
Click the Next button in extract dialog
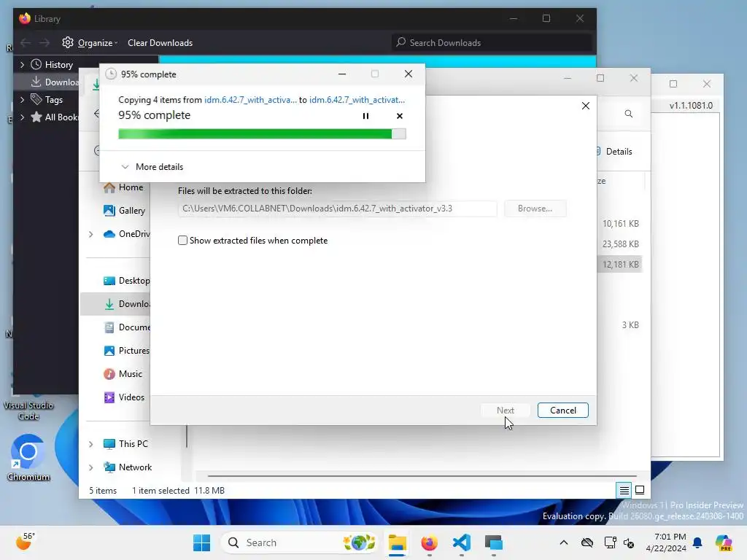click(505, 410)
